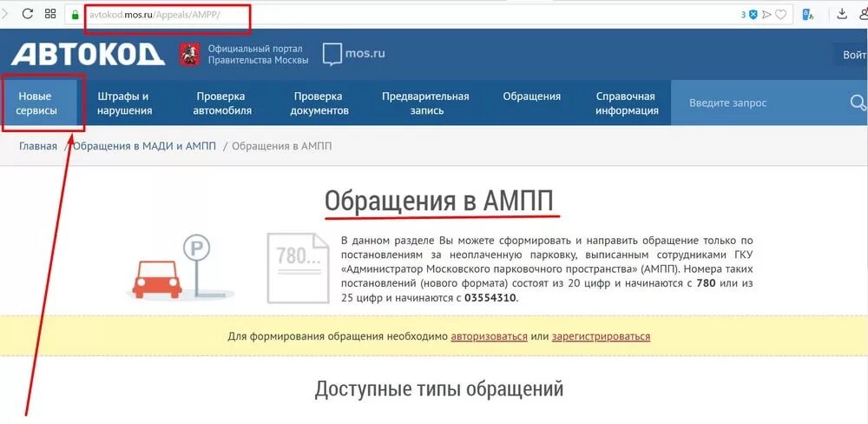Open the ad blocker shield icon
The width and height of the screenshot is (868, 424).
pyautogui.click(x=753, y=15)
